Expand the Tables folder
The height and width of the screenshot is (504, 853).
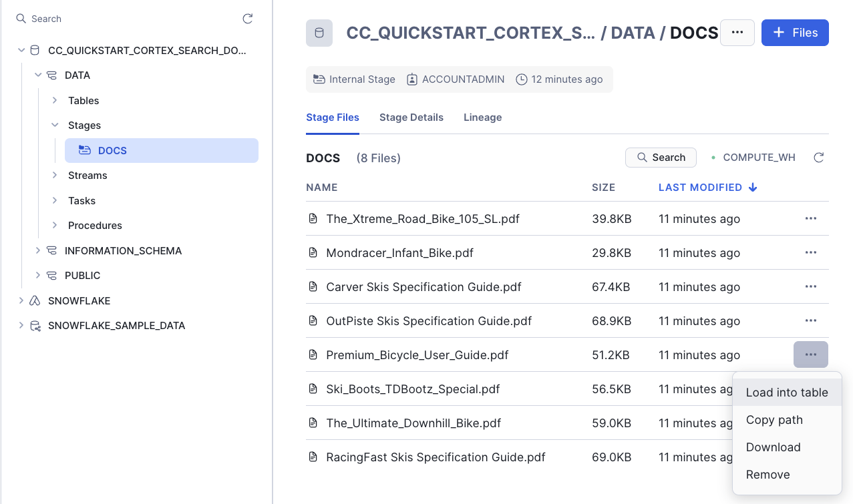(55, 101)
